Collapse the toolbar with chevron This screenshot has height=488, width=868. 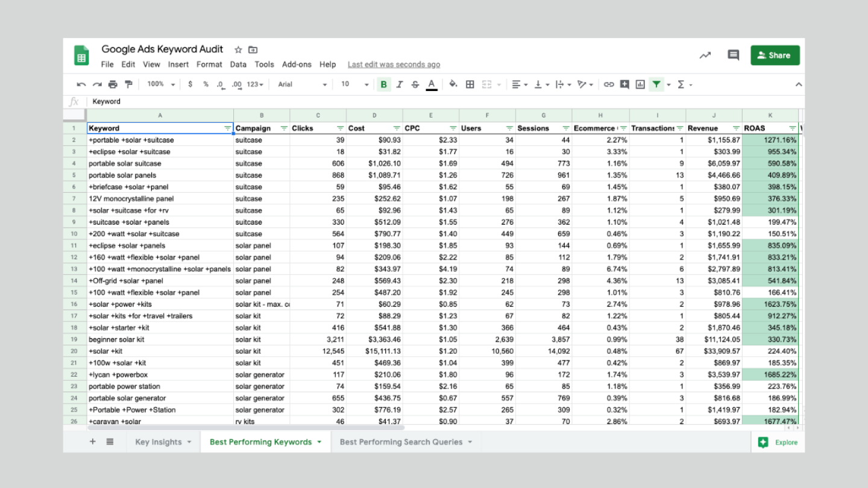click(x=798, y=84)
